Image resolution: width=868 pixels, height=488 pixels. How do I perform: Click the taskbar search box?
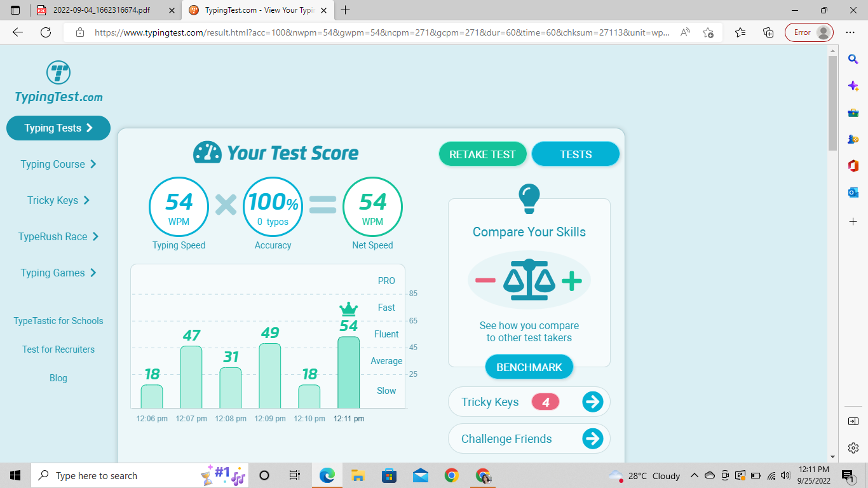140,475
